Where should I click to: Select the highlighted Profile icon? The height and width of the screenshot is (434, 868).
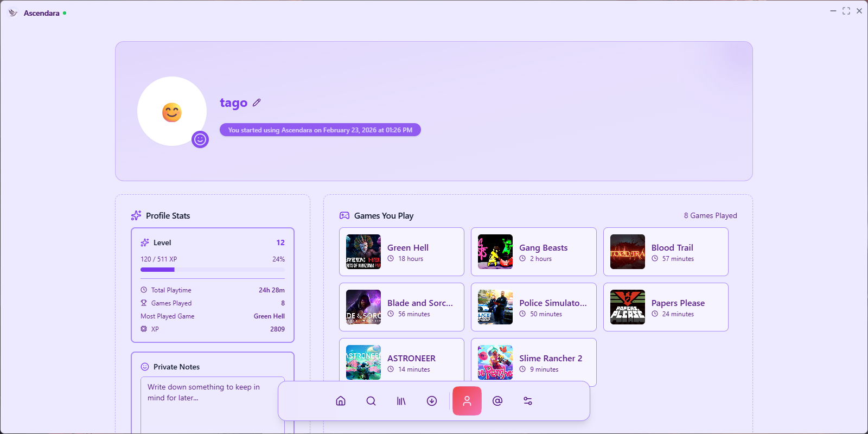[x=467, y=401]
